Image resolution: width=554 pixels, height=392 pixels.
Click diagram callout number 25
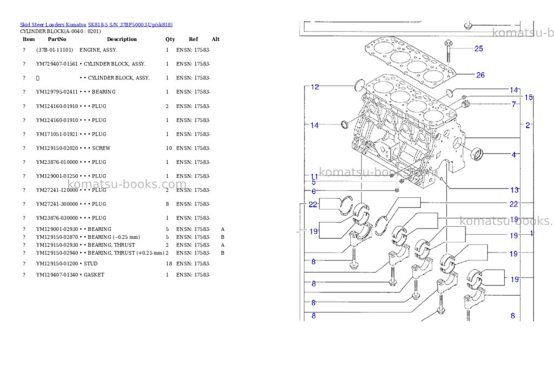[479, 49]
